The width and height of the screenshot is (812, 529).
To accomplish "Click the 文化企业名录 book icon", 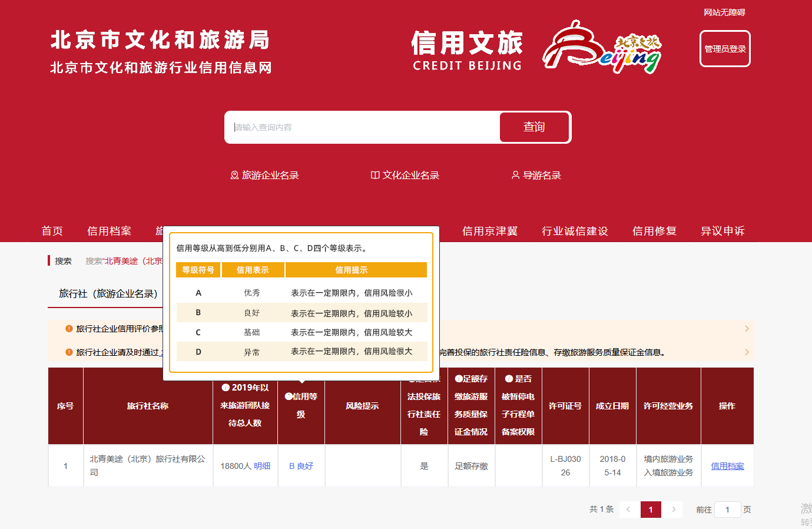I will (x=375, y=175).
